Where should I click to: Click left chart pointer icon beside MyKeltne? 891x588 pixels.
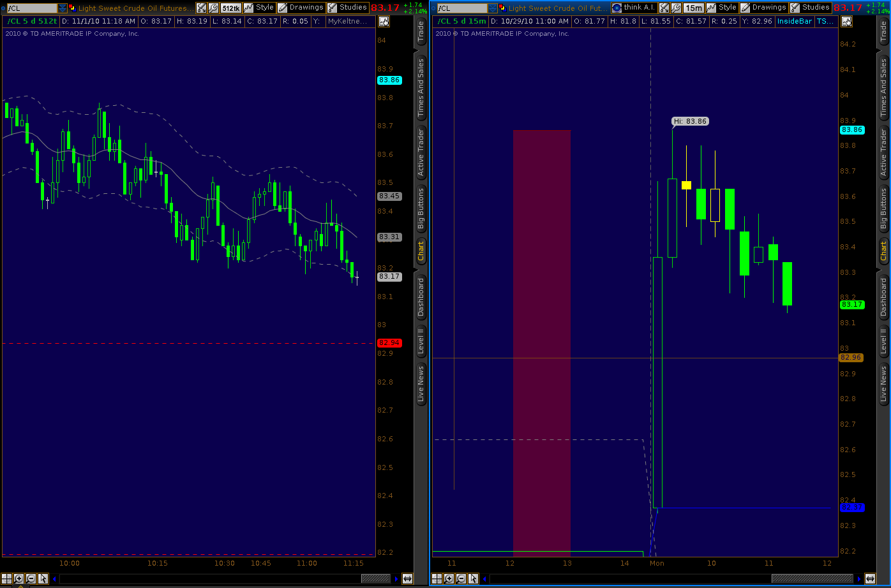pyautogui.click(x=384, y=21)
